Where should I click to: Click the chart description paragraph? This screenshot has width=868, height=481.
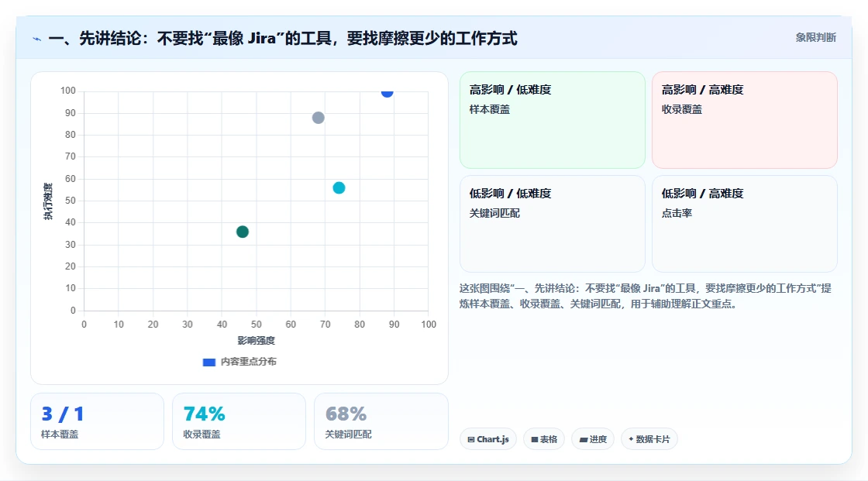[x=646, y=296]
